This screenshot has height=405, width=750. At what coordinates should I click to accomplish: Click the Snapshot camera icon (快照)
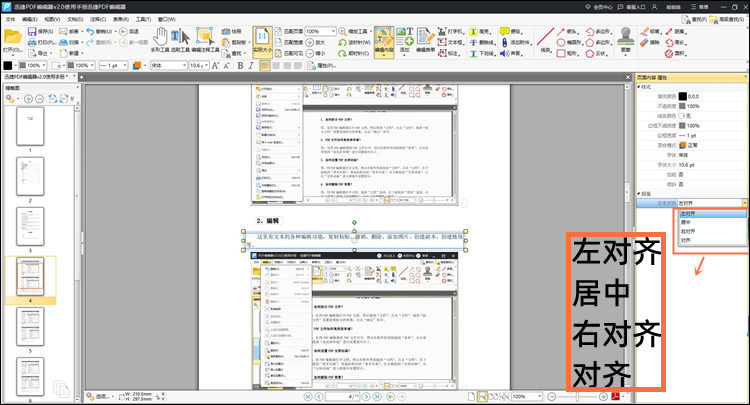click(x=226, y=32)
